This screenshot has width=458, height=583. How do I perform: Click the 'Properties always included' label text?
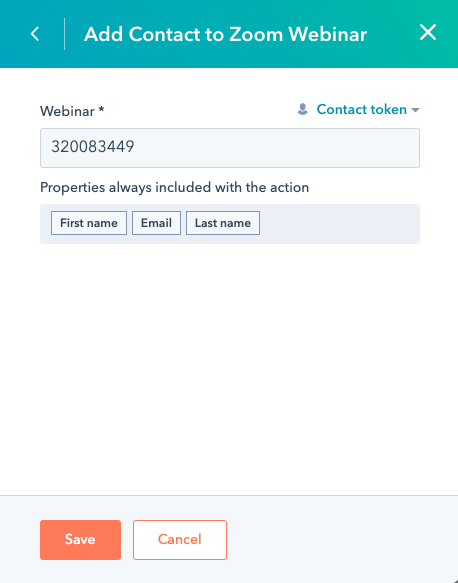(x=174, y=187)
